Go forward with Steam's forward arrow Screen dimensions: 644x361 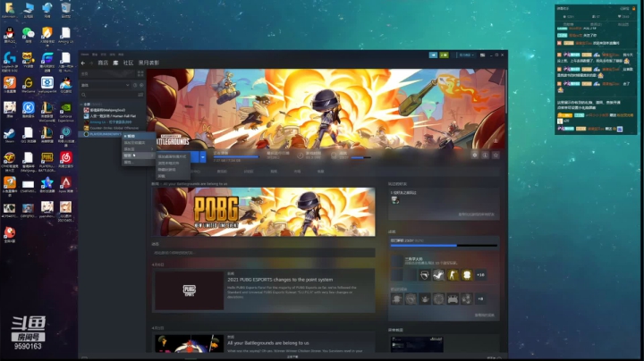[x=91, y=63]
